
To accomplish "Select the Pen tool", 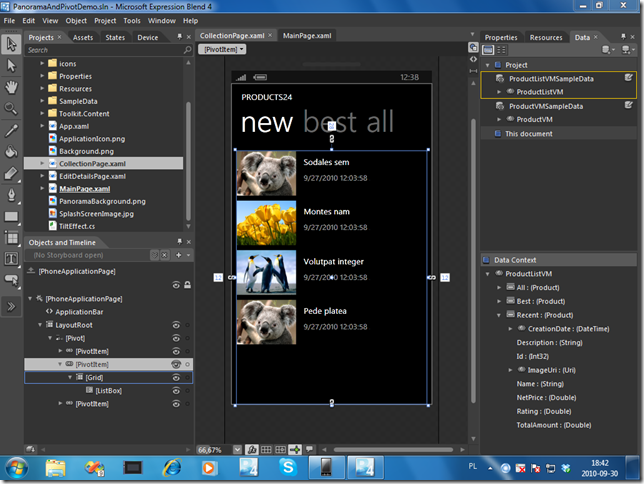I will coord(11,195).
